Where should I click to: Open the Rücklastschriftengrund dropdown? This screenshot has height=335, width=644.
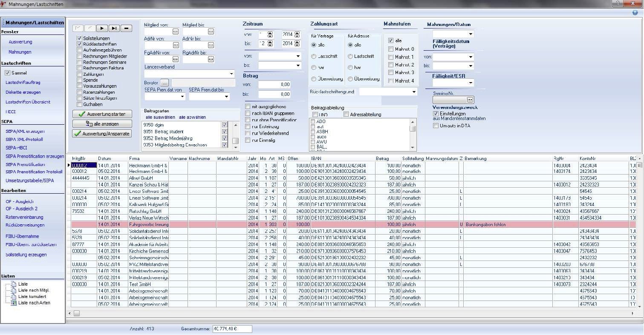point(413,92)
